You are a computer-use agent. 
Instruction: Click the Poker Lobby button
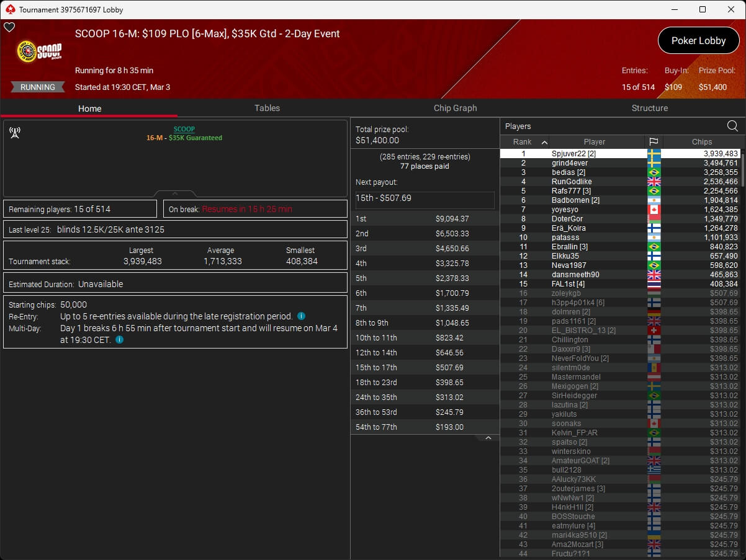(x=698, y=41)
